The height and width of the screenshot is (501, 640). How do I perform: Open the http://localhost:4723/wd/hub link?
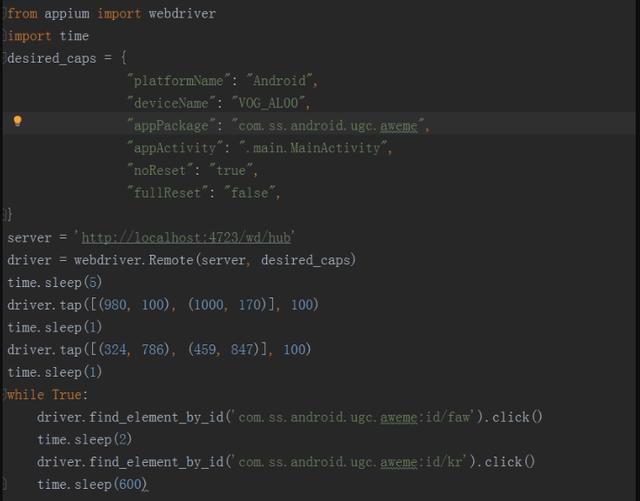click(186, 237)
